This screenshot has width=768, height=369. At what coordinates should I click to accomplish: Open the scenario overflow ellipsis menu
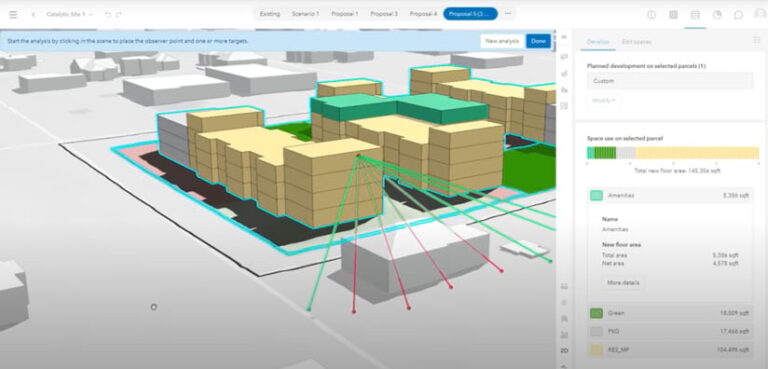pos(507,14)
